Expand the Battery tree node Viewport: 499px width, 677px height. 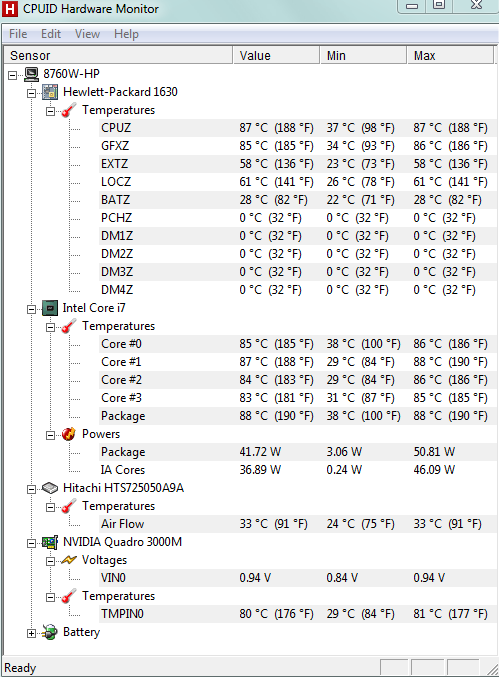31,633
